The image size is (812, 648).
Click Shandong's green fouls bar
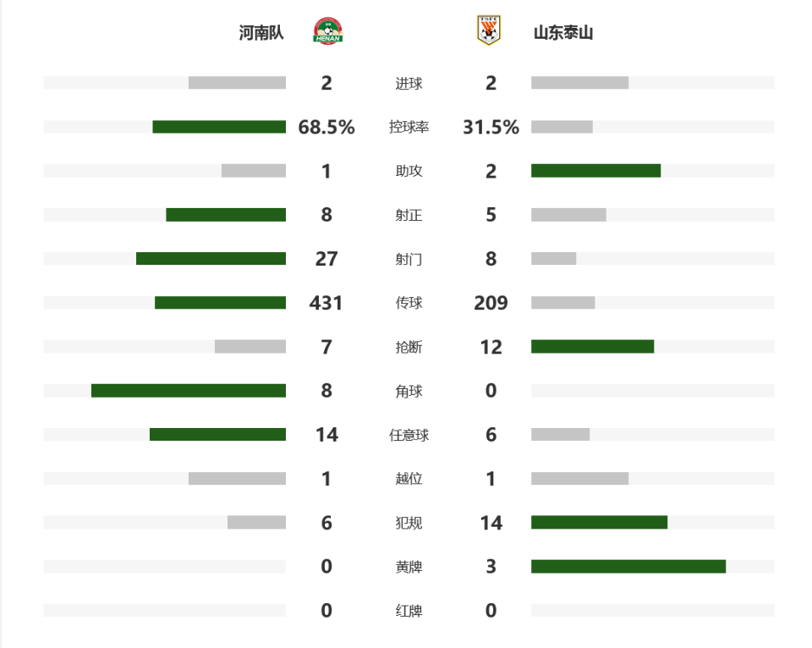pos(599,523)
